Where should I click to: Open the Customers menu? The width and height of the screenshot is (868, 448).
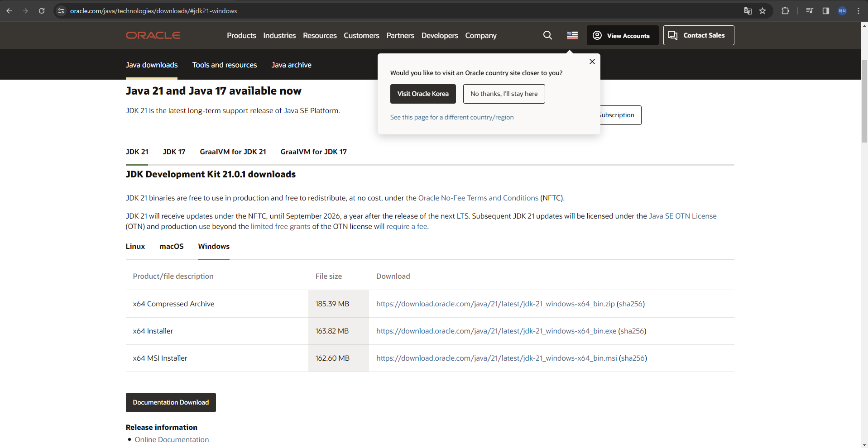pyautogui.click(x=361, y=35)
